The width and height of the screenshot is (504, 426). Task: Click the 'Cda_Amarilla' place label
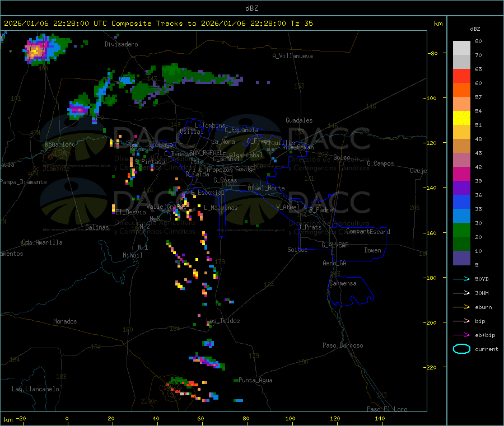(x=42, y=242)
